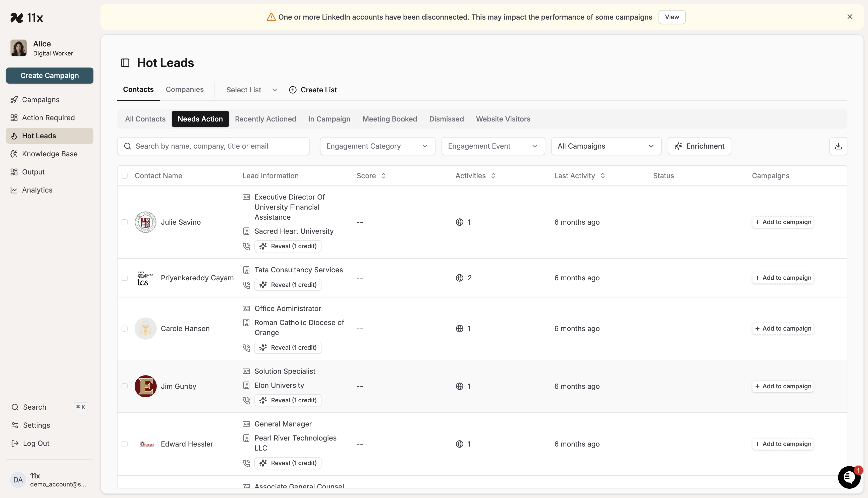Screen dimensions: 868x498
Task: Select the Meeting Booked filter tab
Action: [x=390, y=119]
